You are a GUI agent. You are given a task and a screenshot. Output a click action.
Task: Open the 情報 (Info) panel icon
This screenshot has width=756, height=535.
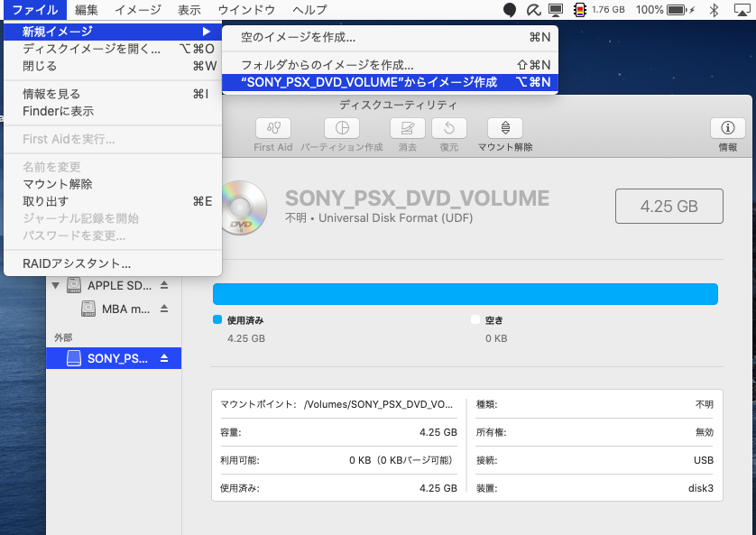pyautogui.click(x=727, y=128)
